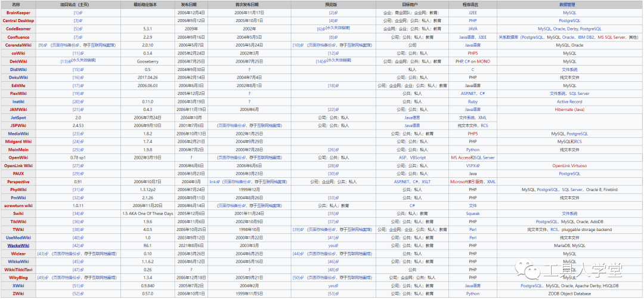This screenshot has width=644, height=299.
Task: Select 'ZODB Object Database' cell text
Action: click(569, 294)
